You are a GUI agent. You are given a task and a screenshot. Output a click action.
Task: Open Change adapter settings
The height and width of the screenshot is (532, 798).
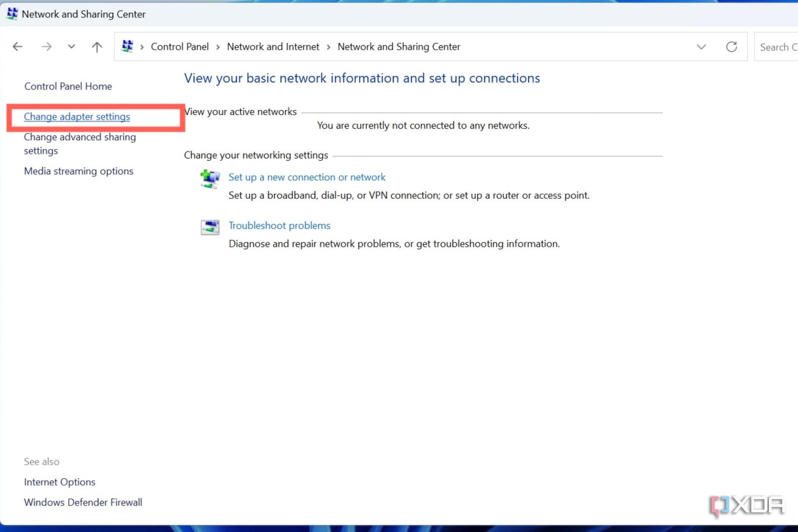77,117
